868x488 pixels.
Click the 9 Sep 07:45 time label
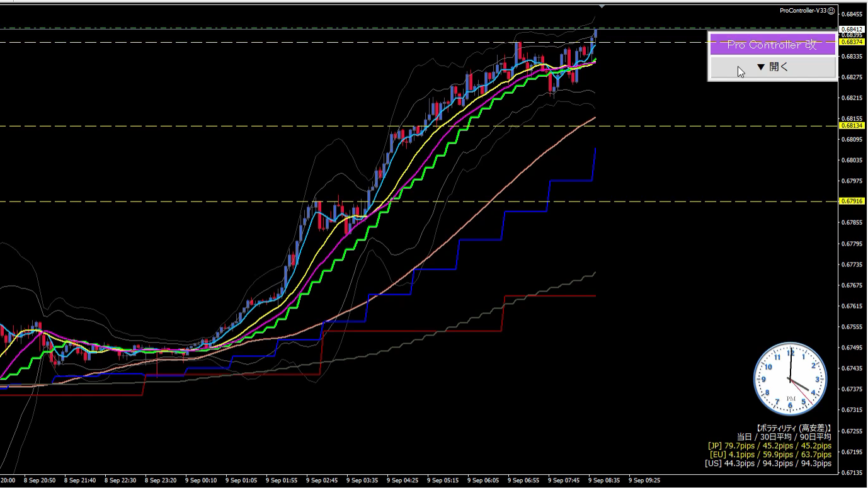tap(564, 480)
